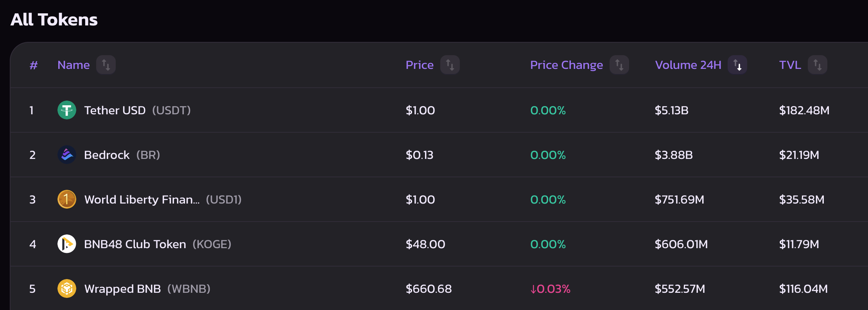Viewport: 868px width, 310px height.
Task: Select the Price Change column header
Action: [567, 65]
